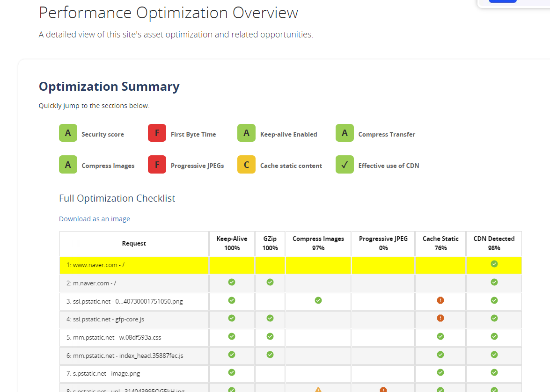Click the Progressive JPEG 0% column header
This screenshot has width=550, height=392.
pyautogui.click(x=383, y=244)
